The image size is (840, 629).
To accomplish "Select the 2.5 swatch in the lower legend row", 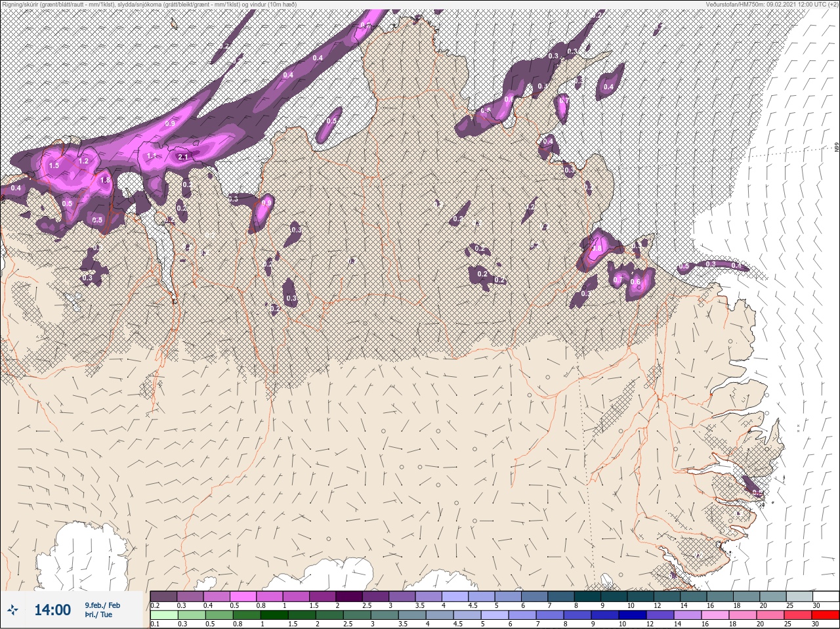I will [x=357, y=615].
